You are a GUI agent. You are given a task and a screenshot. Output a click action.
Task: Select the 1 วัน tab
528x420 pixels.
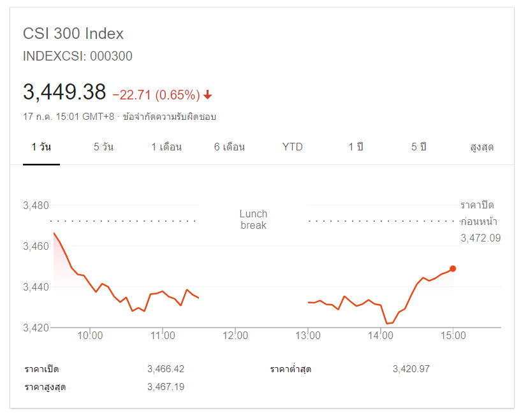[x=41, y=147]
